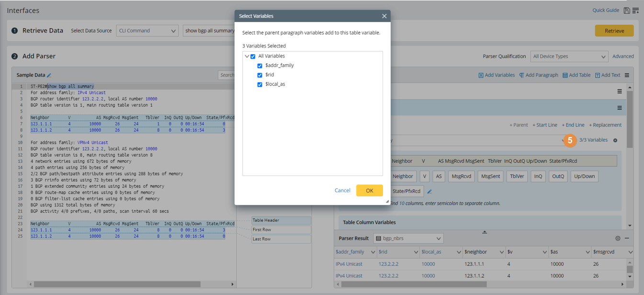644x295 pixels.
Task: Click the Add Text toolbar icon
Action: (x=598, y=75)
